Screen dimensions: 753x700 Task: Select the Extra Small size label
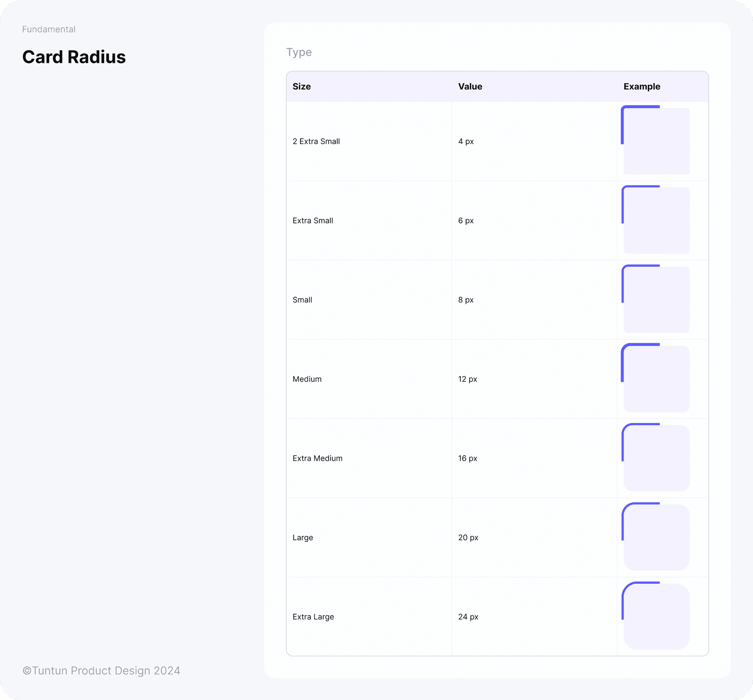[313, 220]
